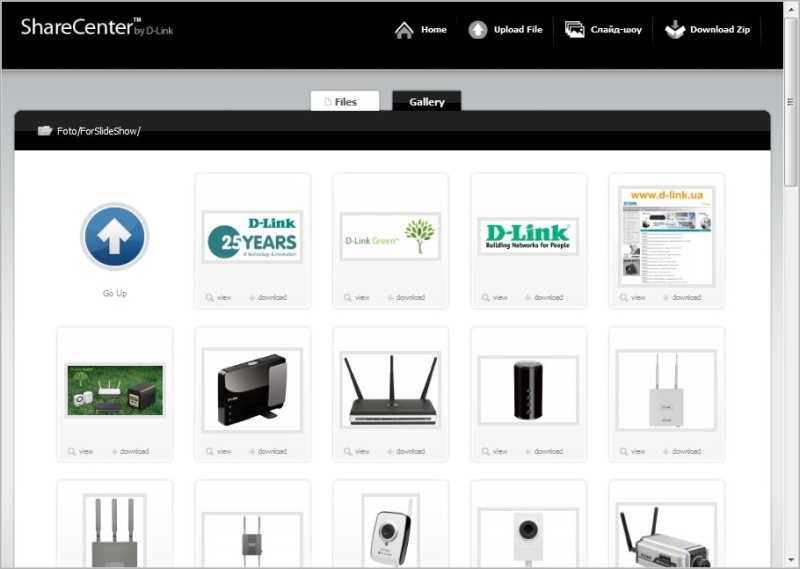800x569 pixels.
Task: Click the Home house icon
Action: click(x=404, y=30)
